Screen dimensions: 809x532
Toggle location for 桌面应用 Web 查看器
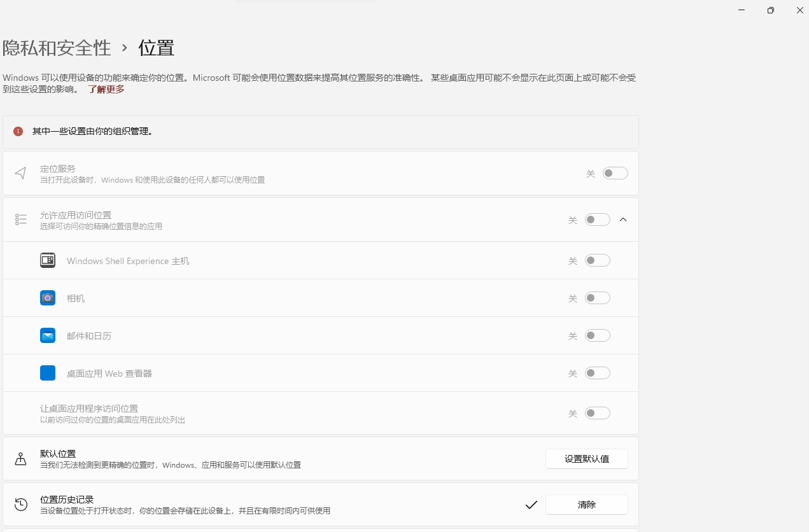(598, 373)
